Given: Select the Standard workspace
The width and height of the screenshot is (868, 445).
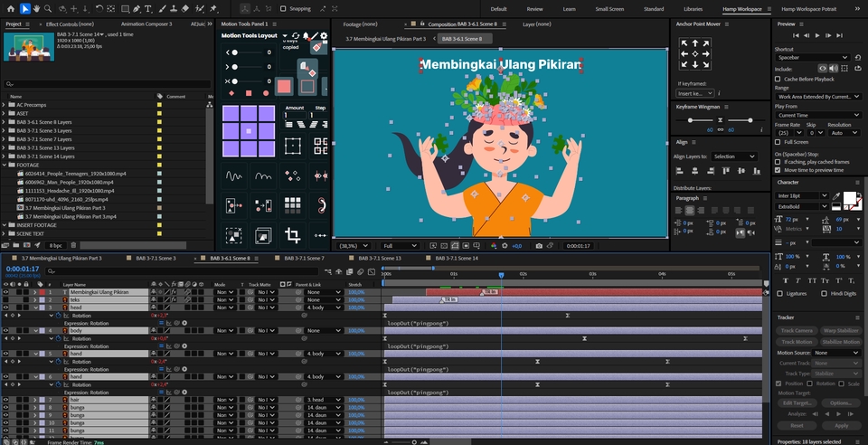Looking at the screenshot, I should 654,9.
